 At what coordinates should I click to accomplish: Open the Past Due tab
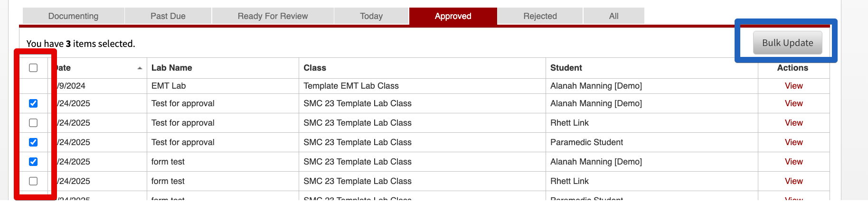tap(168, 16)
